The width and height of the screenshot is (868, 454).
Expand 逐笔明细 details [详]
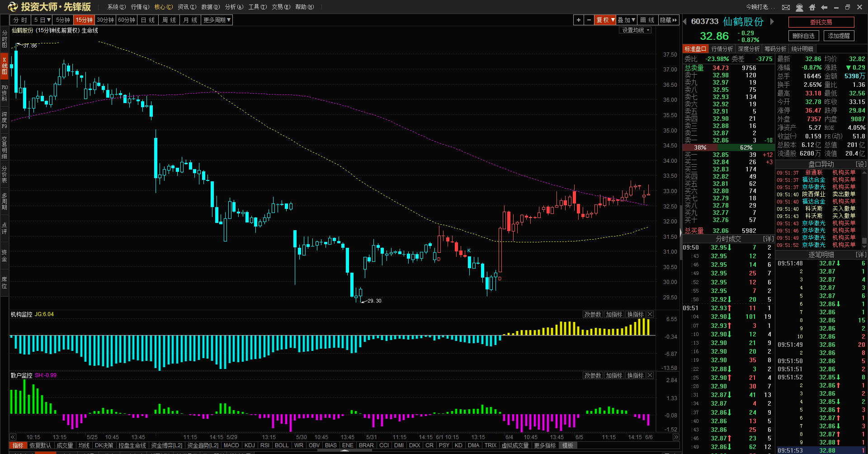click(x=861, y=255)
